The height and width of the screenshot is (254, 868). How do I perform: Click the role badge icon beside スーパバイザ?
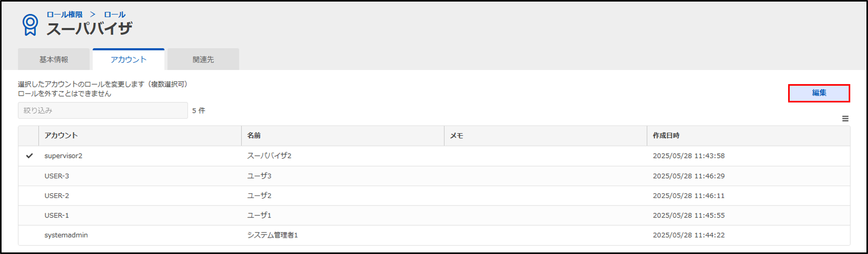[x=30, y=25]
